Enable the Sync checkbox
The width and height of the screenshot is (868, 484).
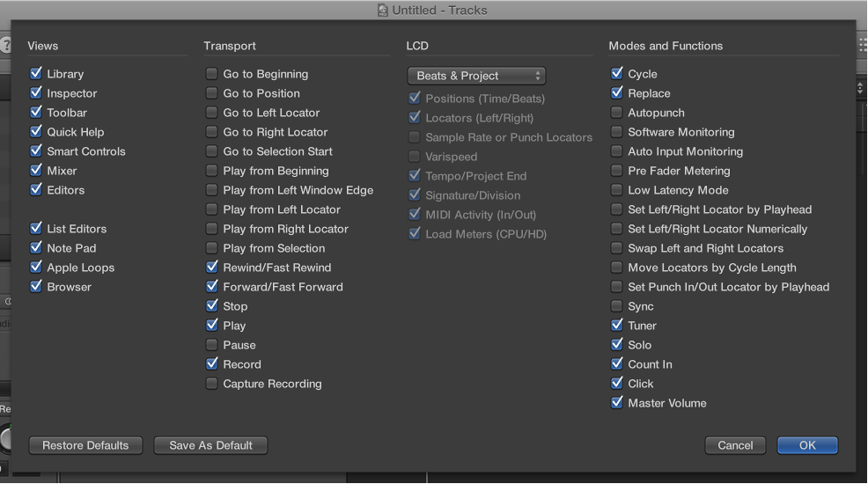click(x=617, y=306)
